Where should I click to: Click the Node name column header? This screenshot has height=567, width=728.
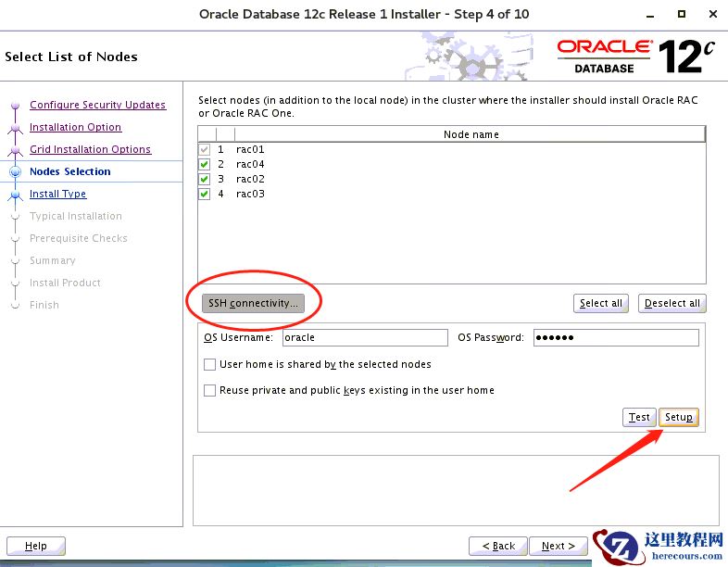[x=471, y=134]
